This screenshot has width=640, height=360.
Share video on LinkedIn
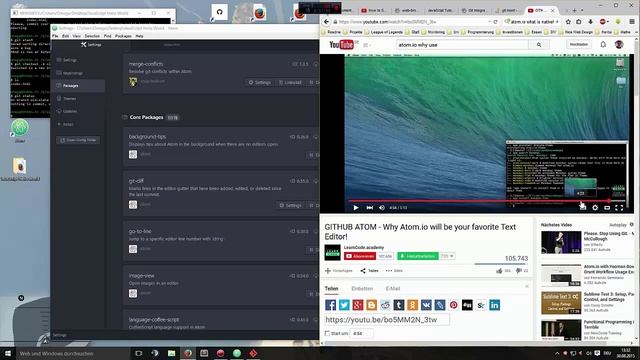[494, 305]
